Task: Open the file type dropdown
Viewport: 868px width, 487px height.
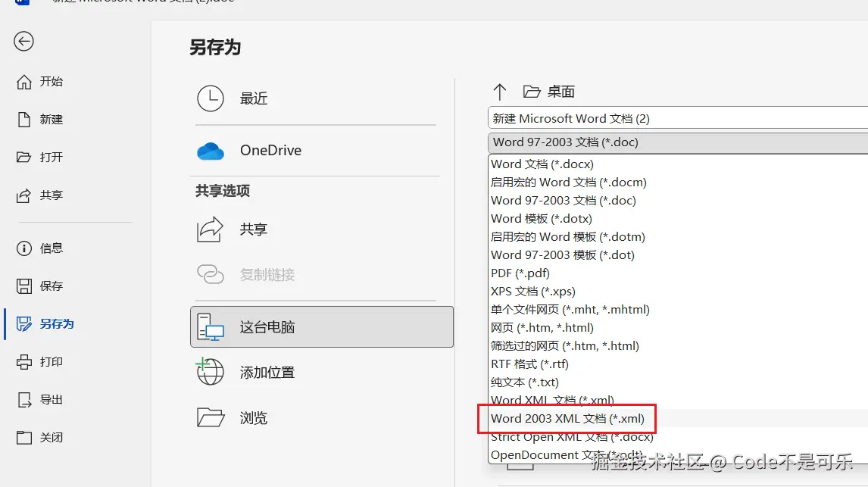Action: point(678,142)
